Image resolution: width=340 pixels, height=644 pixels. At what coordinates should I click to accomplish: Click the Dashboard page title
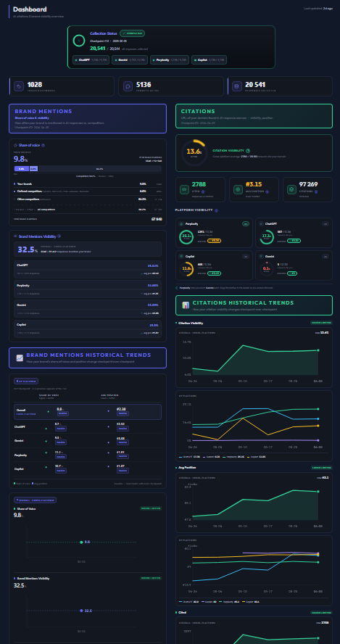[x=30, y=9]
